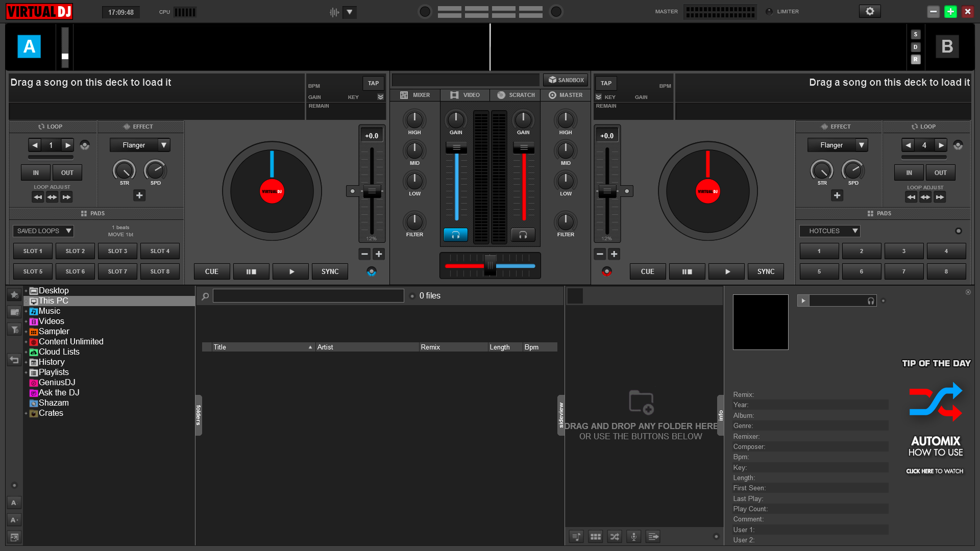Click the browser search field
Image resolution: width=980 pixels, height=551 pixels.
[x=308, y=296]
